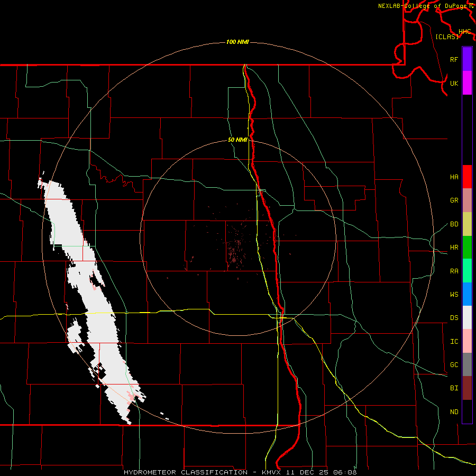Screen dimensions: 476x476
Task: Click the RF purple legend swatch
Action: [467, 59]
